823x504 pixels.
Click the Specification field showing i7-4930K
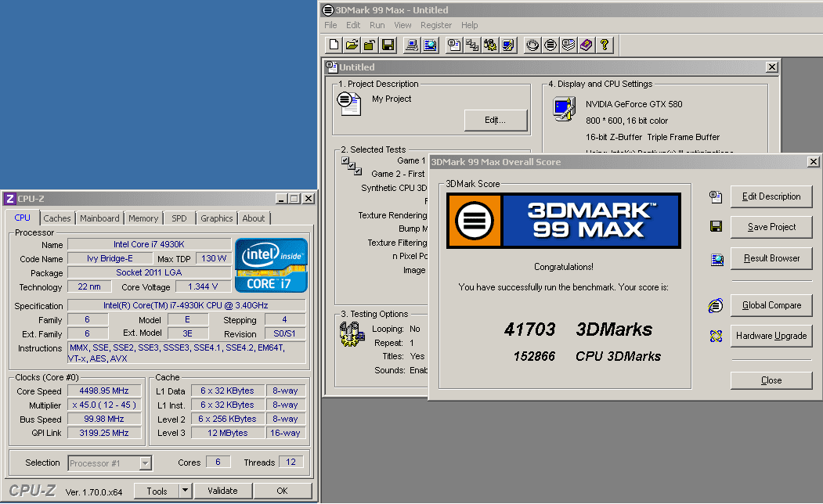tap(186, 305)
